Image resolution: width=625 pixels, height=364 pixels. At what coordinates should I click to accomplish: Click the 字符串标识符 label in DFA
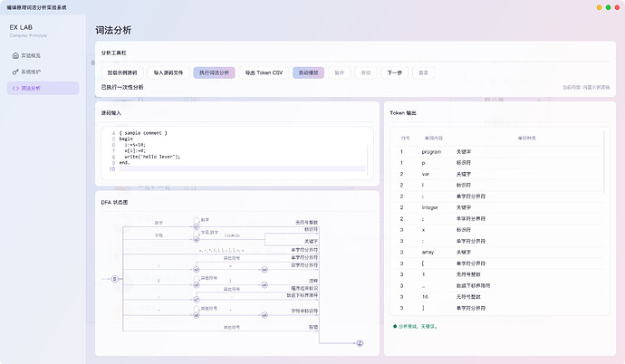304,311
